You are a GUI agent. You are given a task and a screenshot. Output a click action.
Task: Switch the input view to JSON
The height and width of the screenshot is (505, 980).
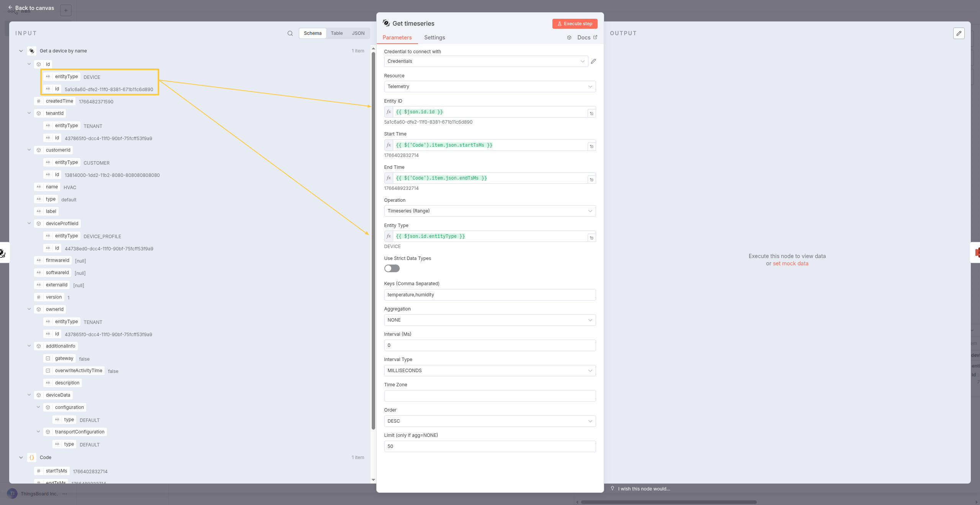point(358,33)
